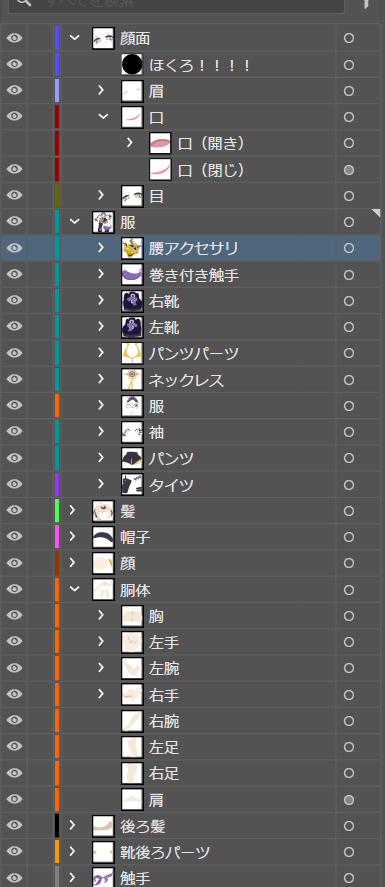This screenshot has height=887, width=385.
Task: Hide the 顔面 layer with its eye icon
Action: coord(15,38)
